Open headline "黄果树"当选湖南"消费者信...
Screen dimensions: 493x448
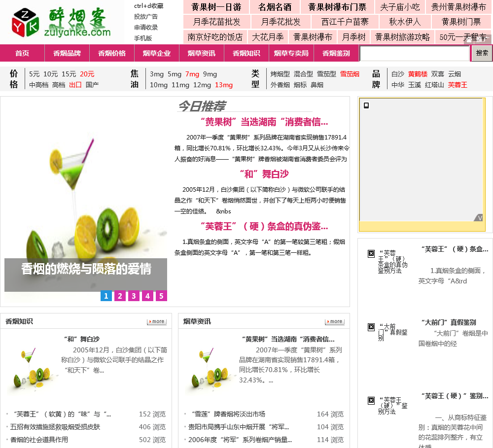coord(264,122)
